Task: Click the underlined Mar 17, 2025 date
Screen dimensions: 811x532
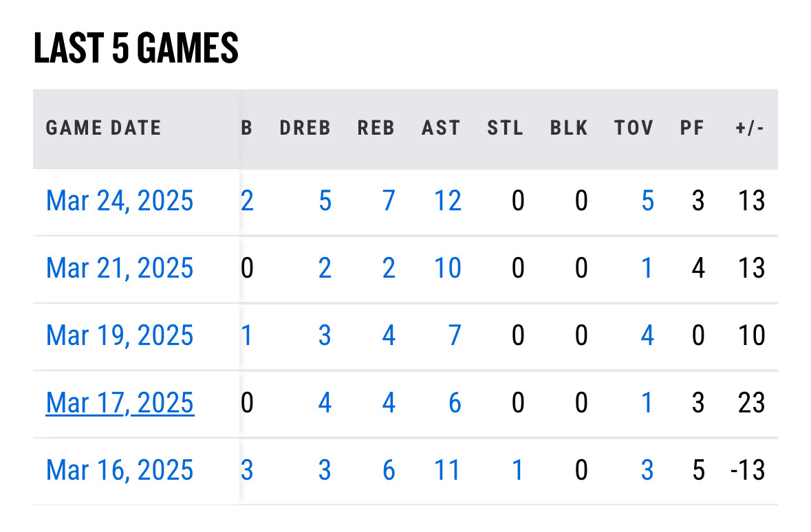Action: (x=120, y=403)
